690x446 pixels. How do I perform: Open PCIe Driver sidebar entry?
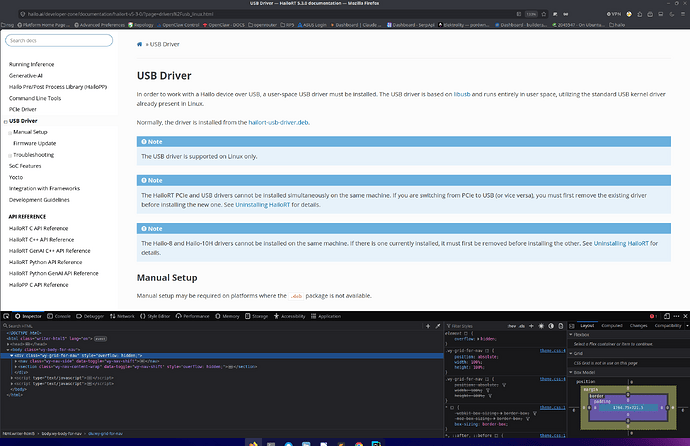(x=23, y=109)
